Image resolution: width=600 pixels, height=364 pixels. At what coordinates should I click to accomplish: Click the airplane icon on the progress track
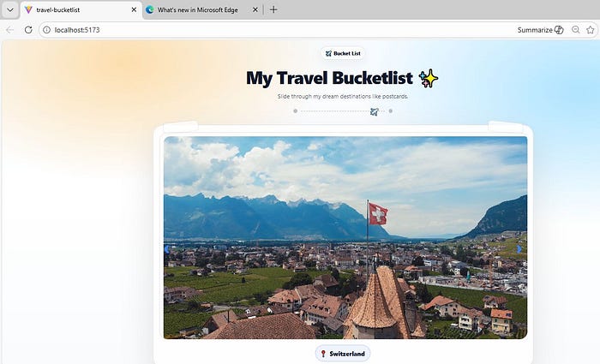pos(375,111)
